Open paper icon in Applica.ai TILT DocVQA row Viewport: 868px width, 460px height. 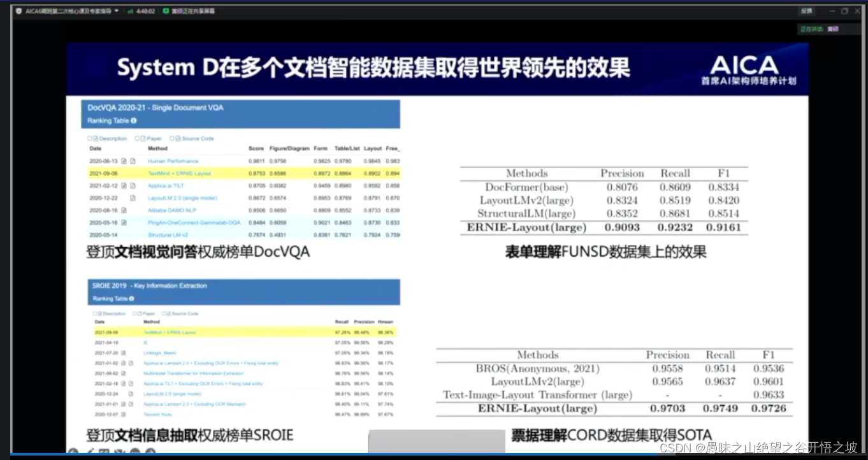133,185
